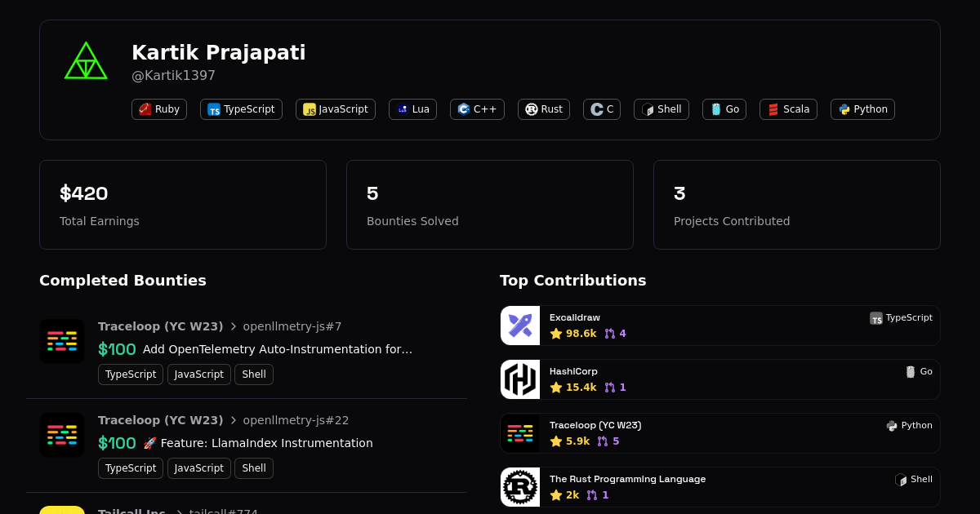Click the Python icon in the profile header tags
This screenshot has height=514, width=980.
click(844, 109)
